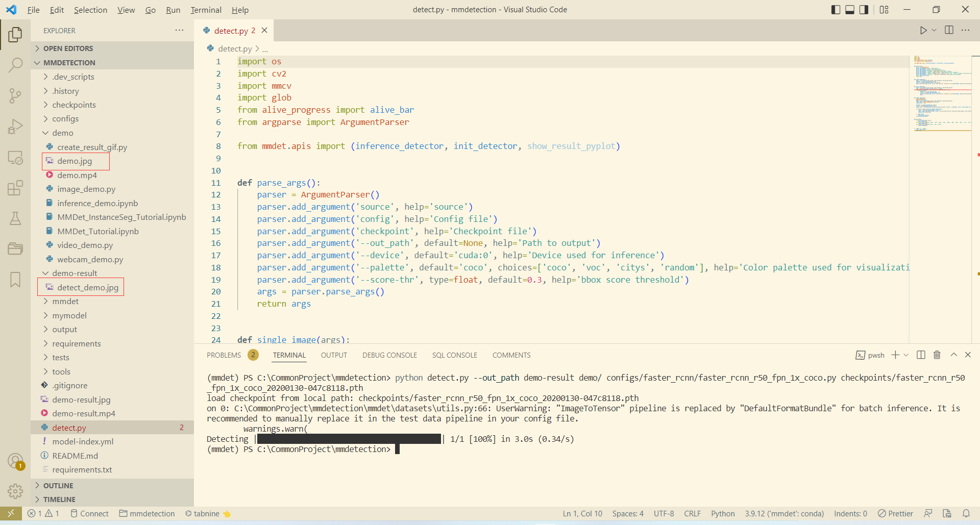Switch to the OUTPUT tab

pyautogui.click(x=334, y=355)
